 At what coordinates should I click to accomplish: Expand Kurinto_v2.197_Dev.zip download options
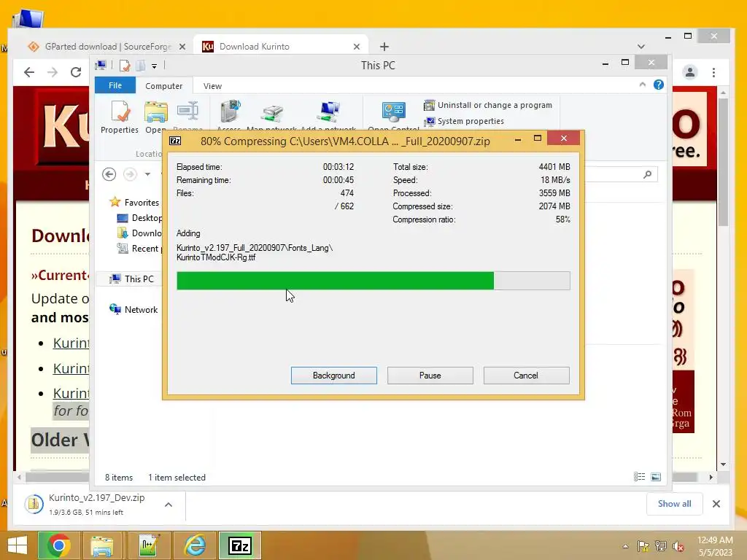(x=169, y=505)
